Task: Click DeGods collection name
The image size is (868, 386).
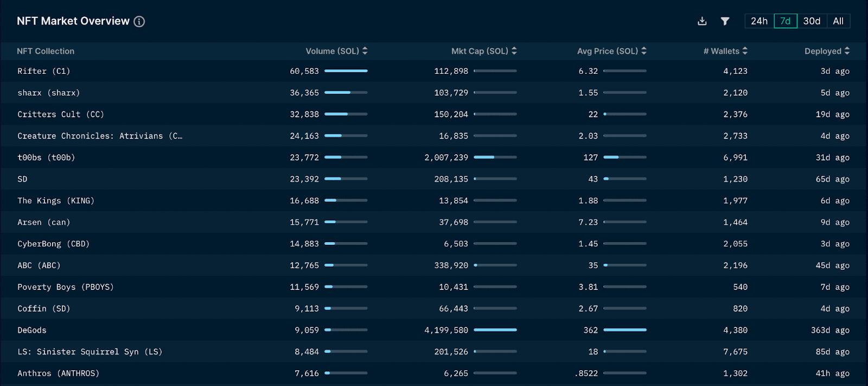Action: point(32,330)
